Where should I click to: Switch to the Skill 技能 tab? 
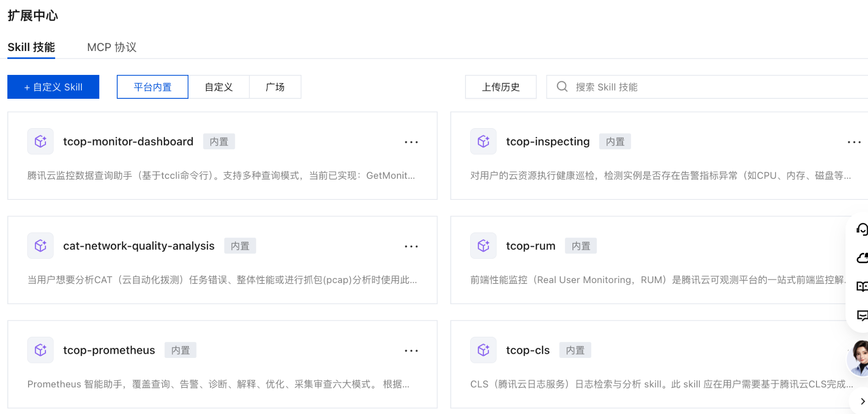tap(31, 47)
